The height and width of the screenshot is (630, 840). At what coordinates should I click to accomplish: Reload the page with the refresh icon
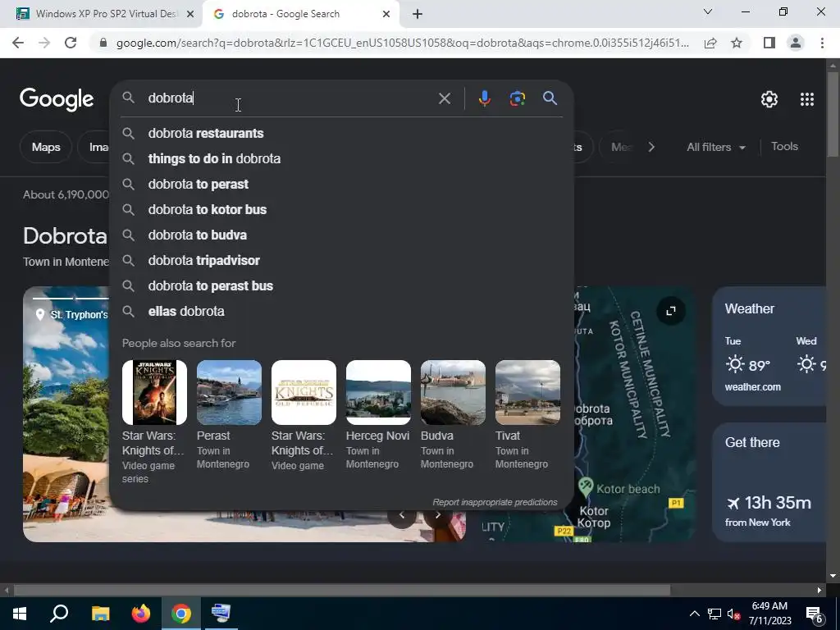(x=71, y=43)
